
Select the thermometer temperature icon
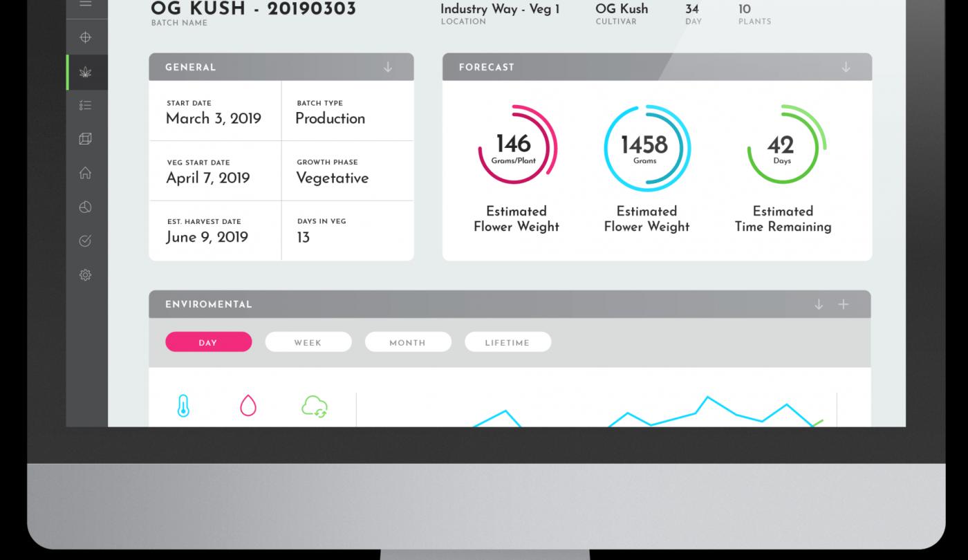(x=183, y=406)
